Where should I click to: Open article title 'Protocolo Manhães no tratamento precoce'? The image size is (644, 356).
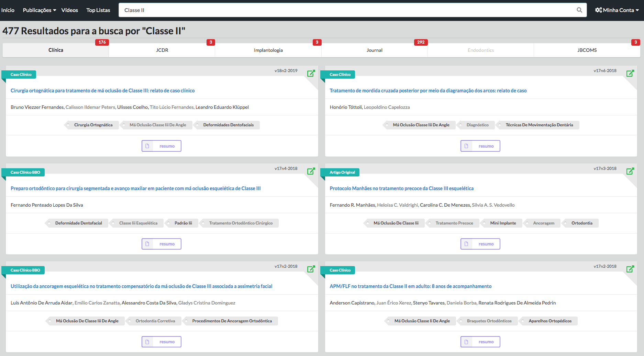pyautogui.click(x=401, y=188)
